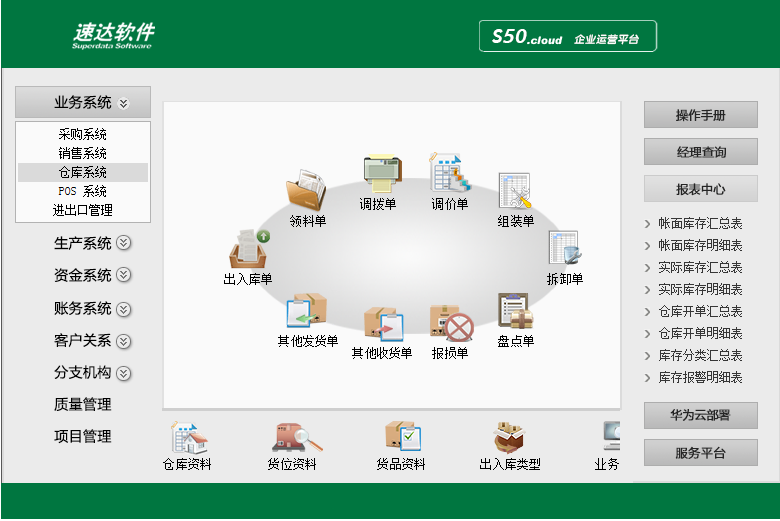The image size is (780, 521).
Task: Expand the 生产系统 section
Action: pos(92,243)
